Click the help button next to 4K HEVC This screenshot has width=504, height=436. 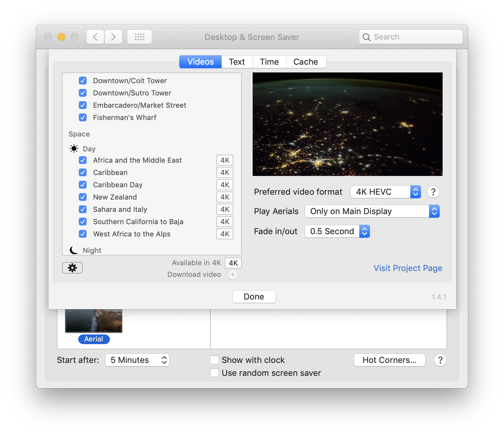pos(433,192)
